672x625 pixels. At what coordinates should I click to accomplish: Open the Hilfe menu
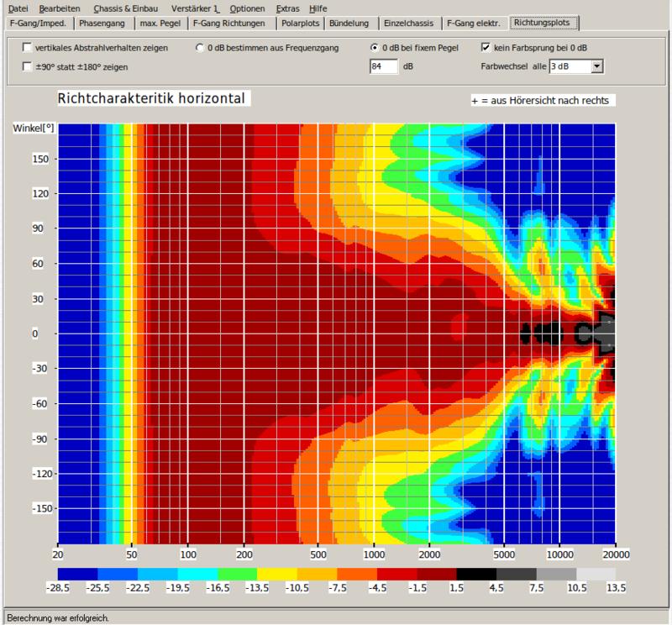318,8
